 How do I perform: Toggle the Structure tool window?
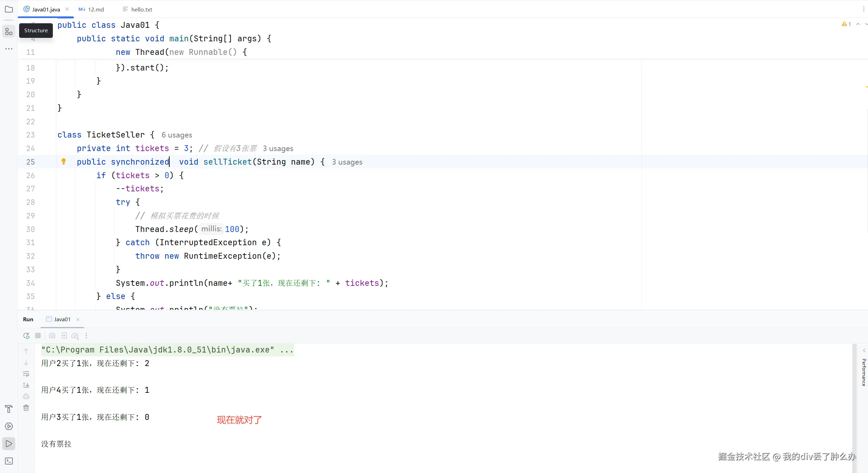pos(9,32)
